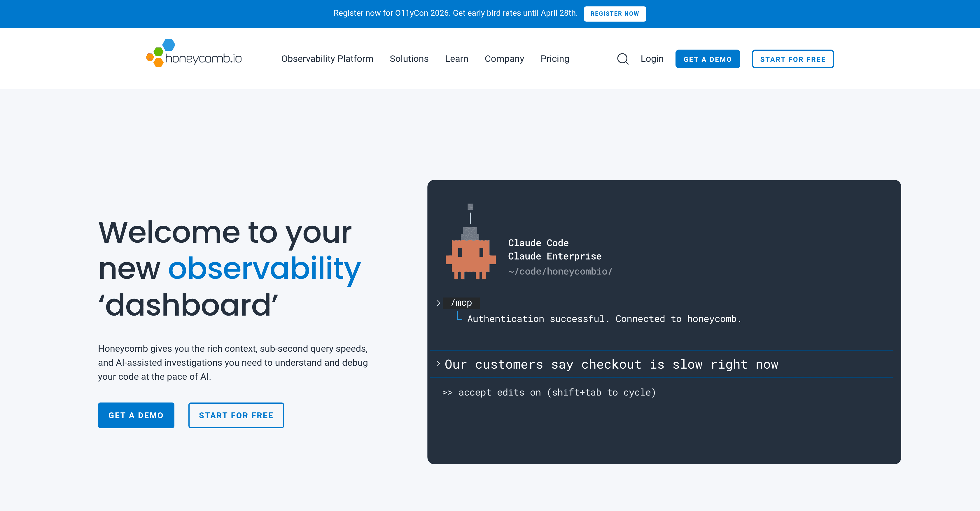
Task: Click the Login link
Action: (x=652, y=59)
